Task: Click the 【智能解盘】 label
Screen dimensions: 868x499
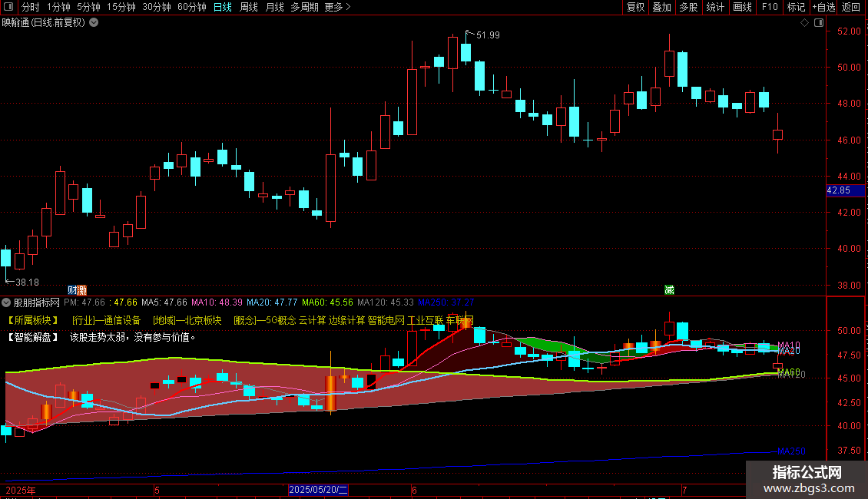Action: [33, 338]
